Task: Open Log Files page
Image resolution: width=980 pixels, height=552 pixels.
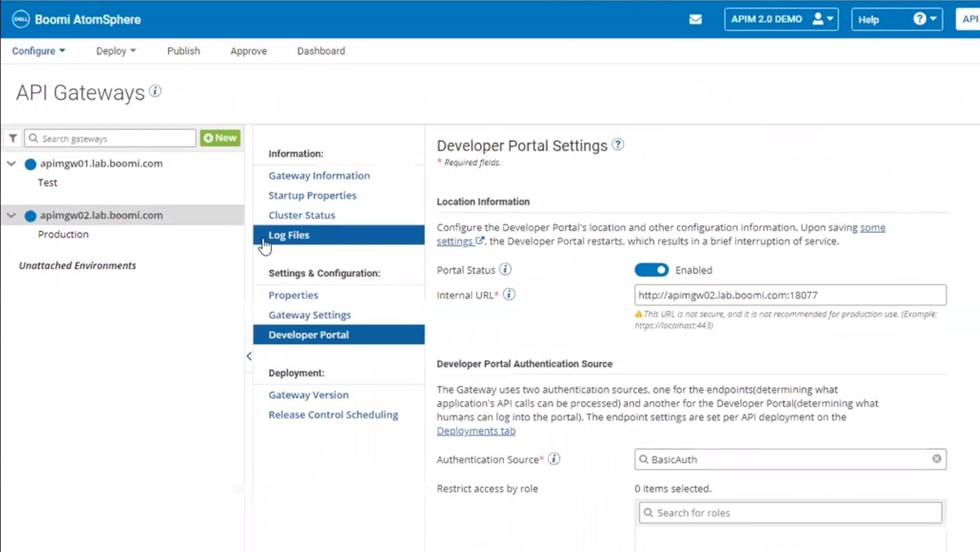Action: tap(339, 235)
